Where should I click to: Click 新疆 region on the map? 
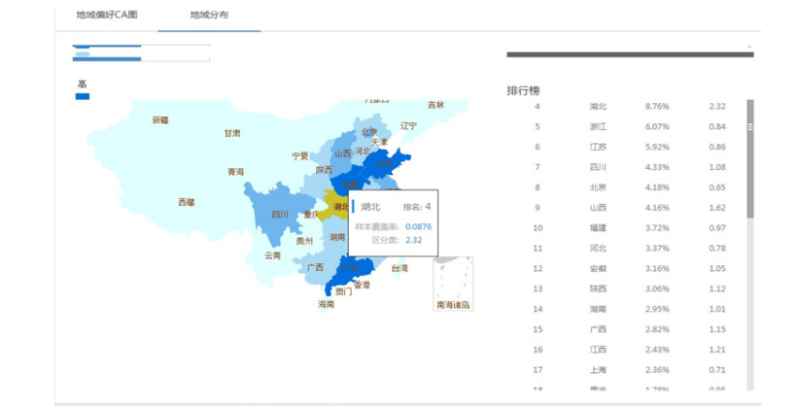[160, 120]
